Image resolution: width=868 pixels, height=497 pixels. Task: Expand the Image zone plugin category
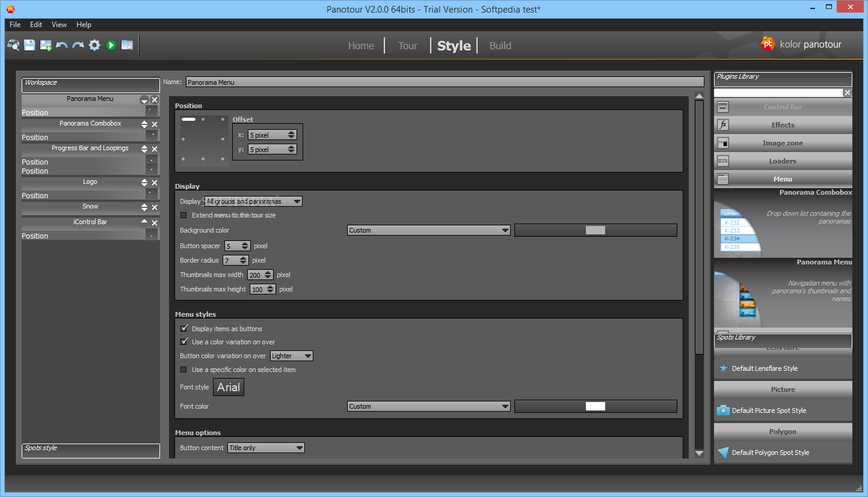tap(783, 143)
